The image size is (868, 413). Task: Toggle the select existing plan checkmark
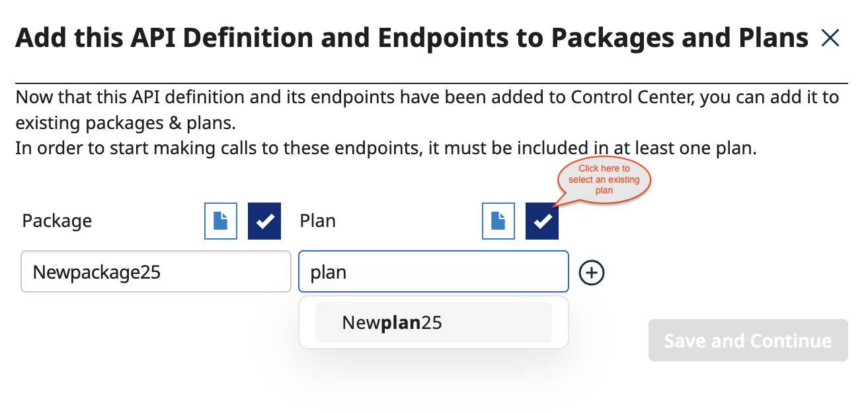pyautogui.click(x=542, y=221)
